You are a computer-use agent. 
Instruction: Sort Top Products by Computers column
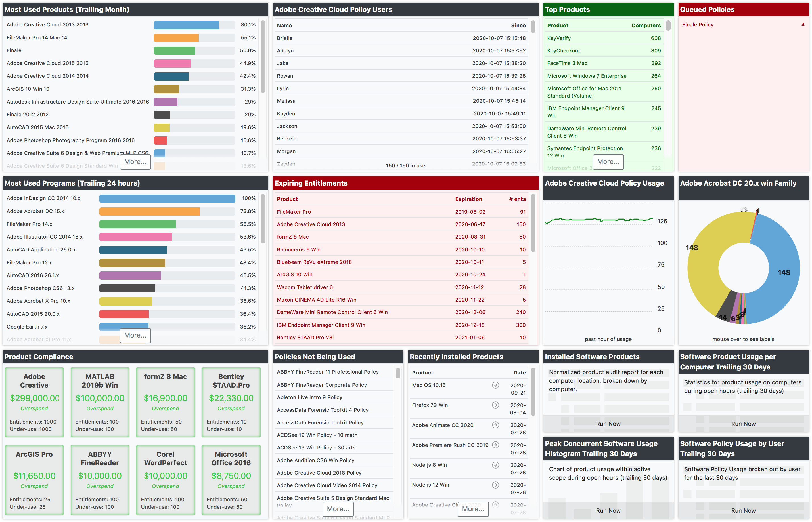pyautogui.click(x=646, y=26)
